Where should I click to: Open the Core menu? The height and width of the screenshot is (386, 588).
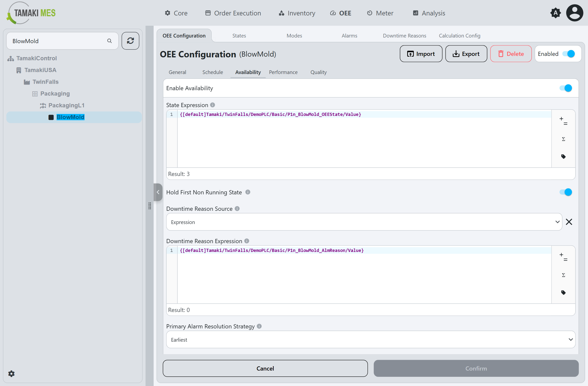point(176,13)
